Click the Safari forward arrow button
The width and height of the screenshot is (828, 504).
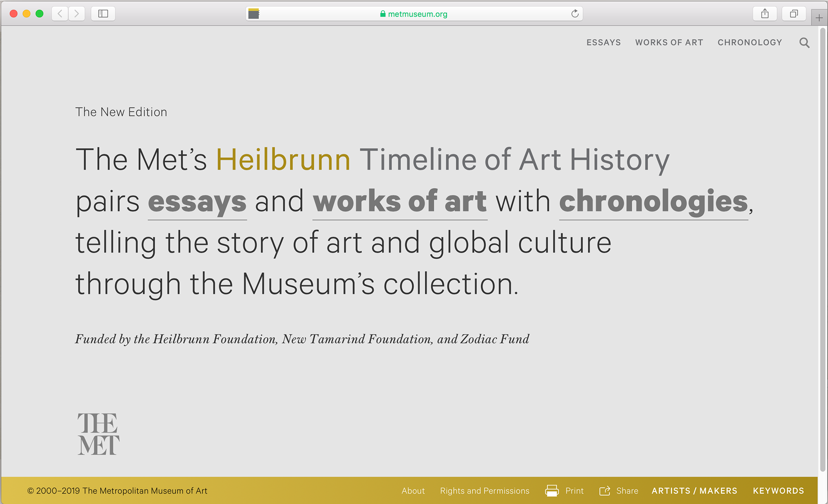pyautogui.click(x=76, y=14)
